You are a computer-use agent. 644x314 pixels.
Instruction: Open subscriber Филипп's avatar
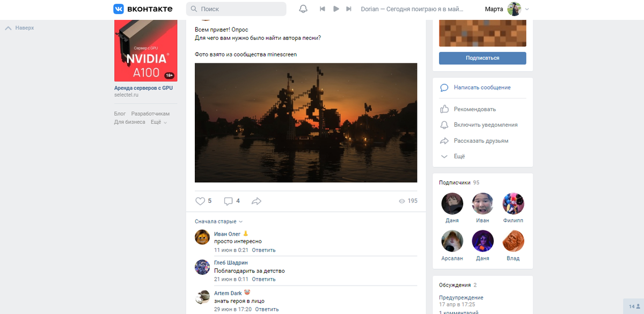(x=513, y=203)
